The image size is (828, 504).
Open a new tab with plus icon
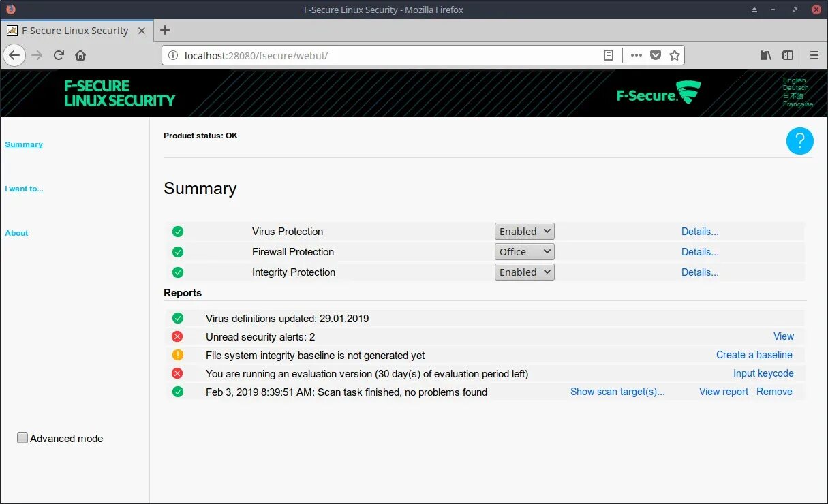(x=164, y=30)
